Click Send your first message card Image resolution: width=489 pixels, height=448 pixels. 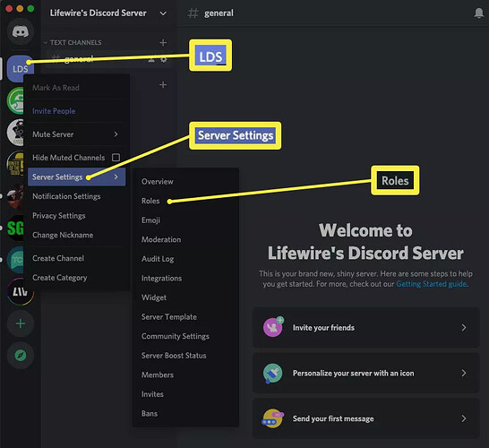point(365,418)
